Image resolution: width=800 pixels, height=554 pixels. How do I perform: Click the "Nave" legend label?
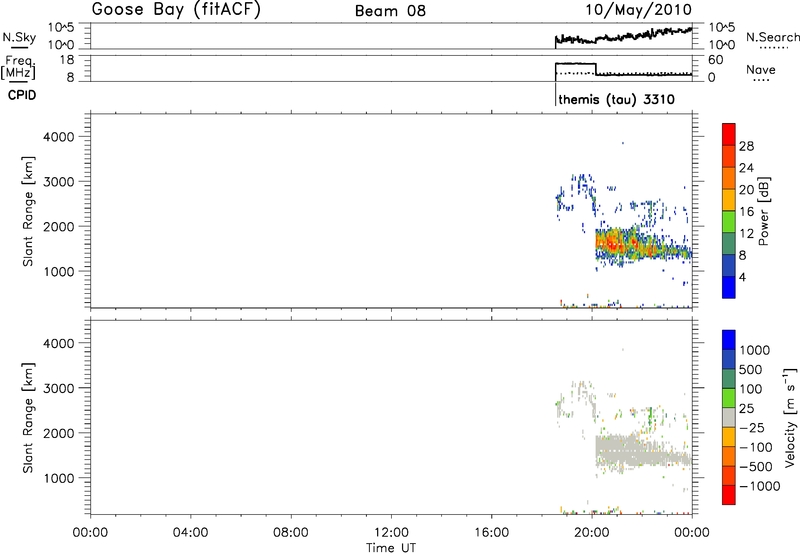[761, 70]
